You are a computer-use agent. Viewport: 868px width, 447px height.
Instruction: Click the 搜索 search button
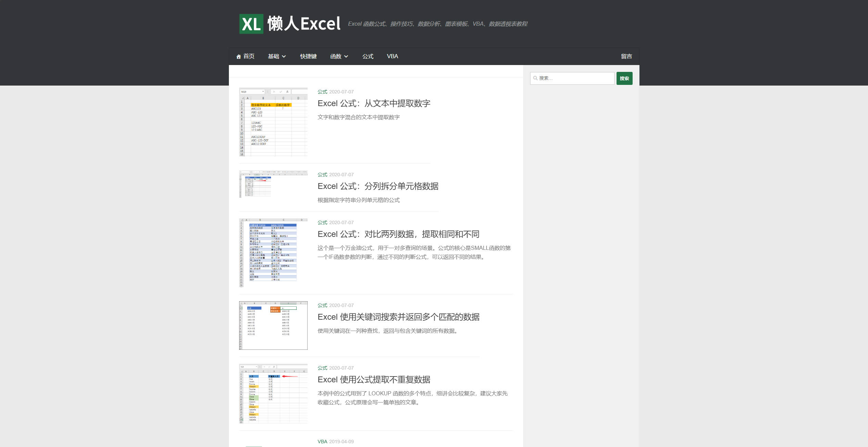coord(624,78)
